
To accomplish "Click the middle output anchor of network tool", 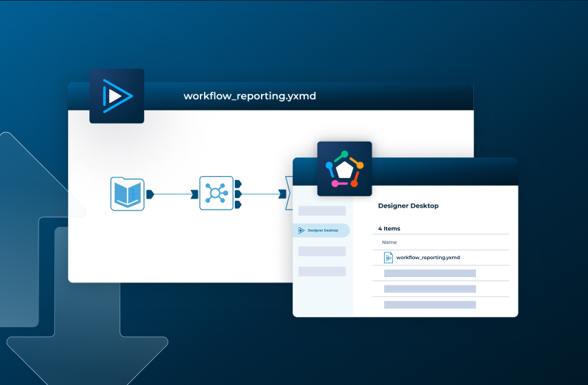I will pos(237,194).
